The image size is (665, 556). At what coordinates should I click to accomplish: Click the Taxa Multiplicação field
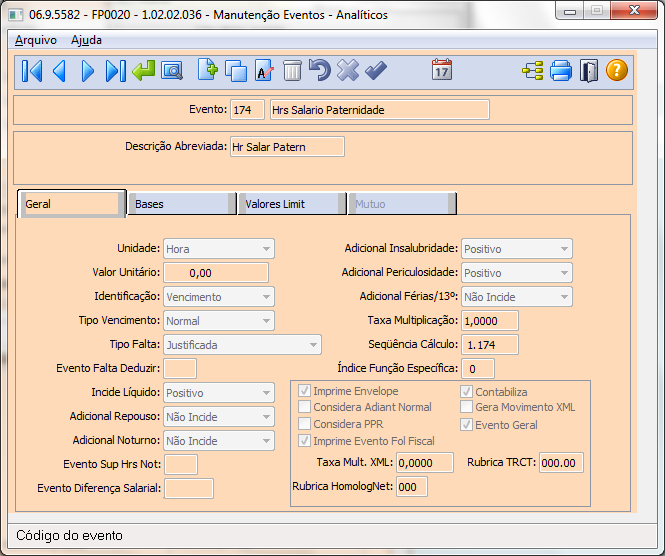[x=490, y=321]
